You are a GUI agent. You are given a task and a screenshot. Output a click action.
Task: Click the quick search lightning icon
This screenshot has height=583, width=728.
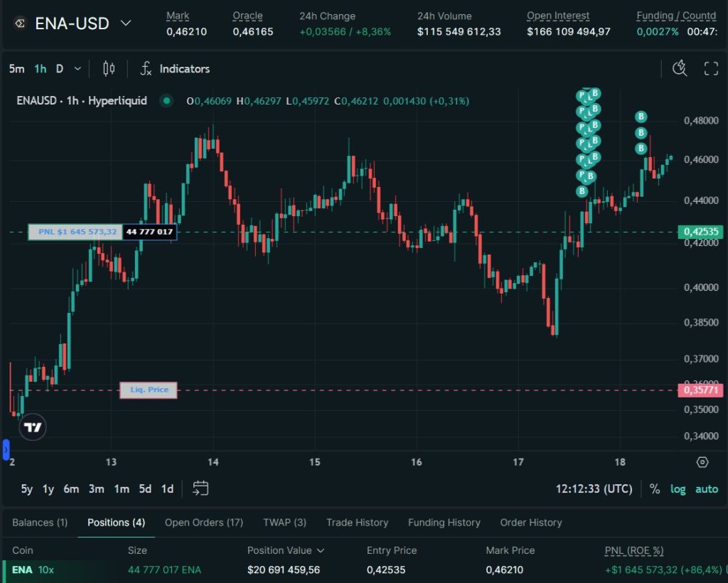[680, 68]
